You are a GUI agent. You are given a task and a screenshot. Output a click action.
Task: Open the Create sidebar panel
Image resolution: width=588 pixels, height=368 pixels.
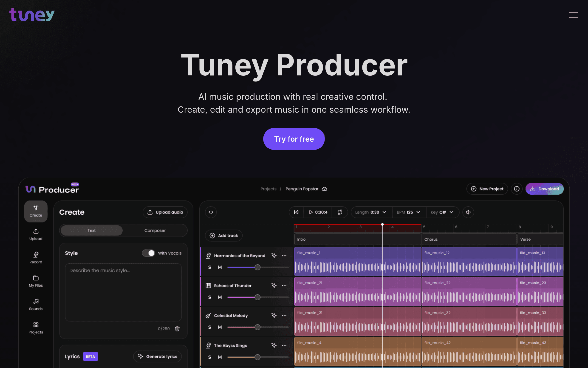click(36, 211)
